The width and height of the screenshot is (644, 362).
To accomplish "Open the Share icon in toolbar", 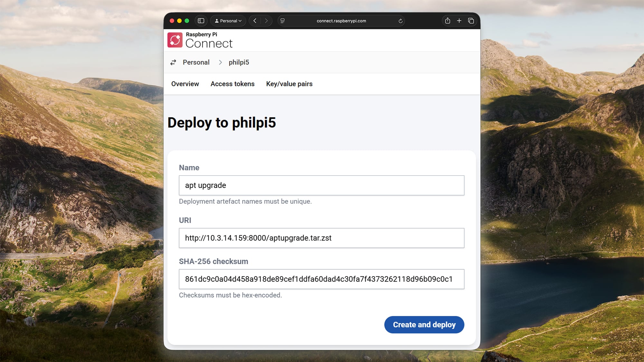I will 448,21.
